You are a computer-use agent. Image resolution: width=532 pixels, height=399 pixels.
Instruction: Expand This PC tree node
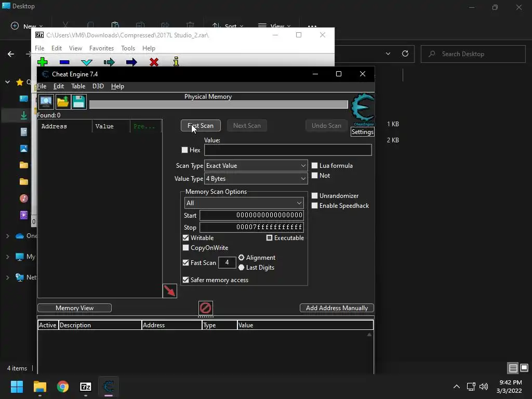[x=7, y=257]
